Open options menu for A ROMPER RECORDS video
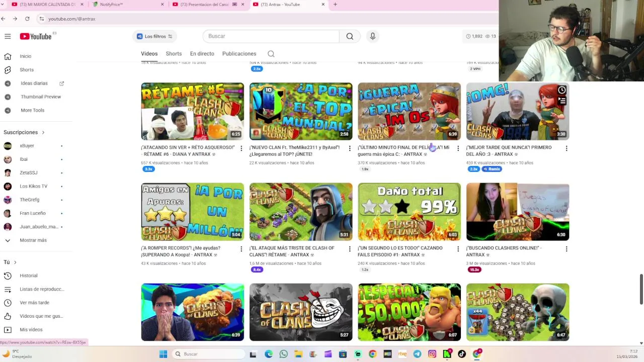The width and height of the screenshot is (644, 362). [x=241, y=249]
